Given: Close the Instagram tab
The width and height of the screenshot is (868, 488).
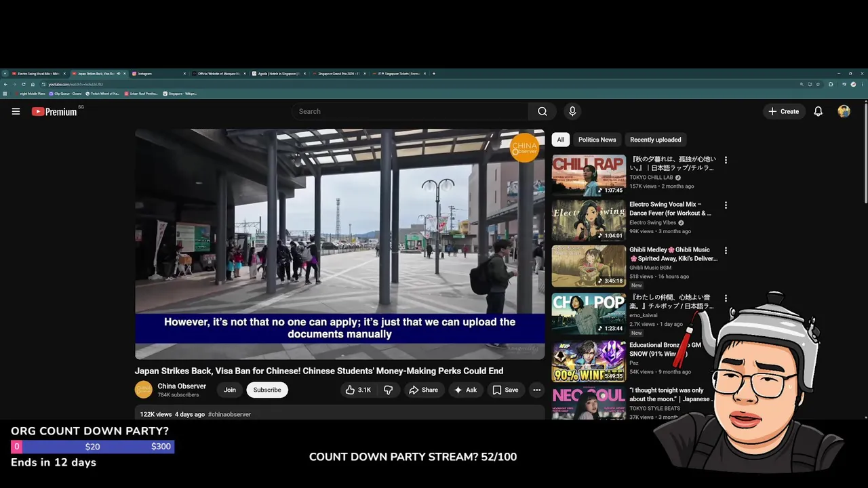Looking at the screenshot, I should (184, 73).
